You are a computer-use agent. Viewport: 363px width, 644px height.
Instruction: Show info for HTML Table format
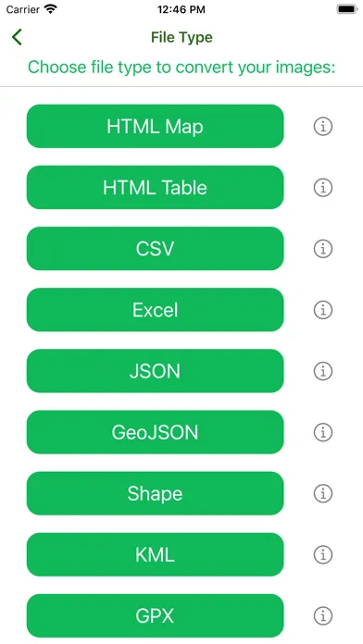click(x=323, y=188)
